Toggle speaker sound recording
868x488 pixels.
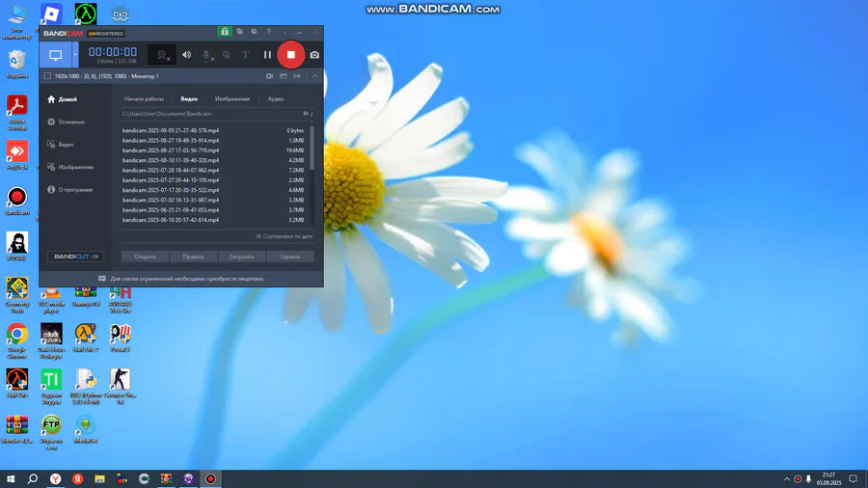pos(186,55)
